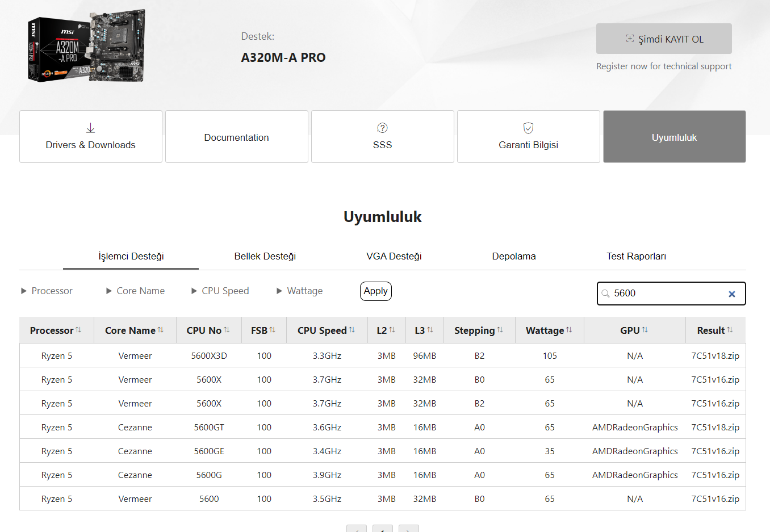Click the A320M-A PRO product title
Image resolution: width=770 pixels, height=532 pixels.
(283, 57)
